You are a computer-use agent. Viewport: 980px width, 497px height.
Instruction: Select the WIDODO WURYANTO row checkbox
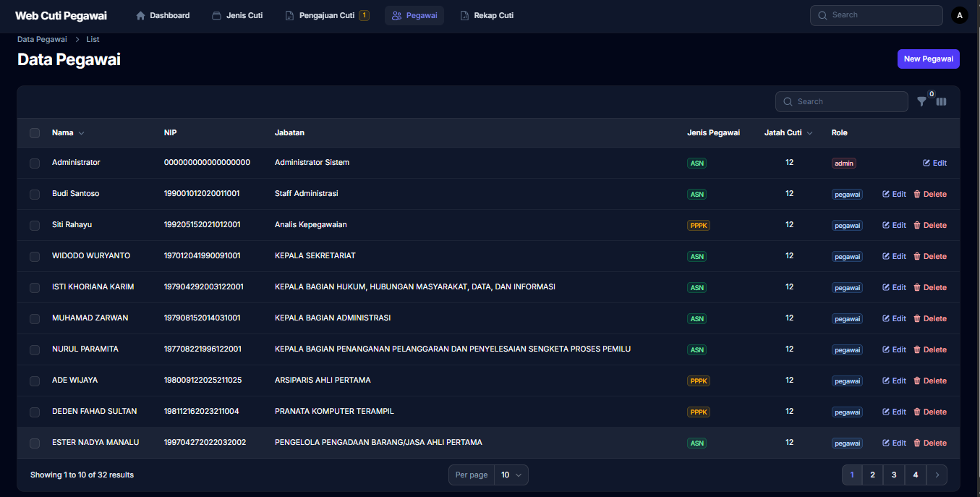[35, 257]
